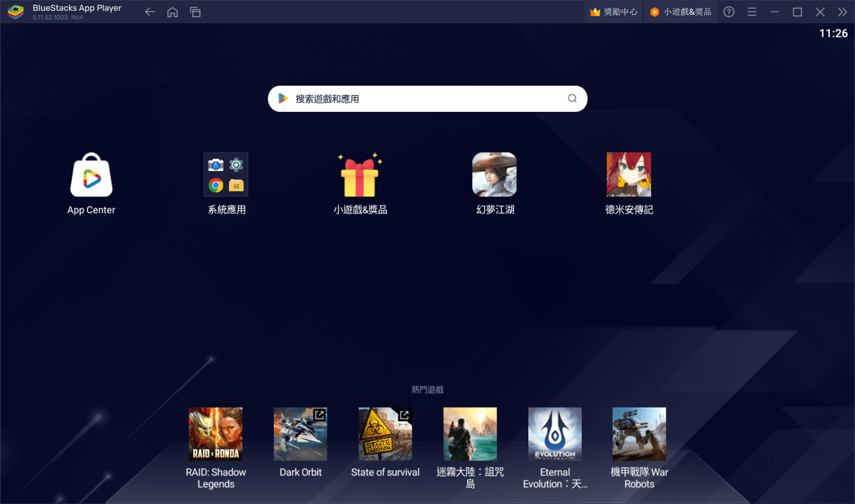Close the BlueStacks window
Screen dimensions: 855x504
(x=820, y=12)
